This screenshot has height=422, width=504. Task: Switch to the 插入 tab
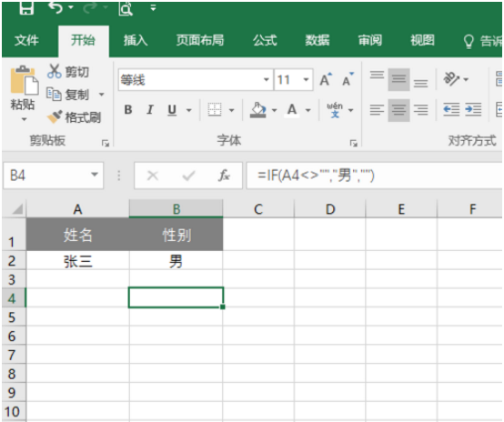click(136, 41)
